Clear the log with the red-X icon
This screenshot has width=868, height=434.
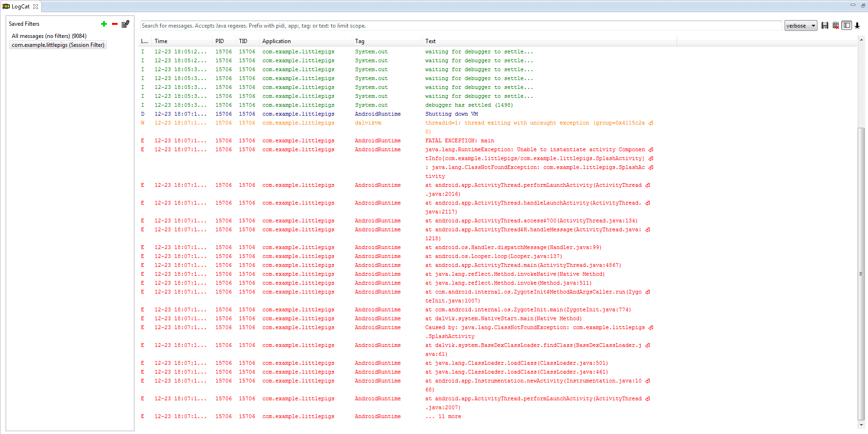pyautogui.click(x=836, y=26)
